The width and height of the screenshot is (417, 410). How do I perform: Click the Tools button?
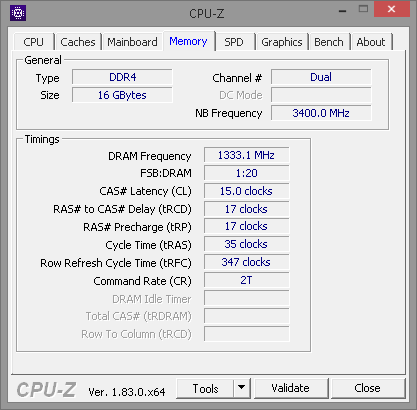tap(205, 388)
